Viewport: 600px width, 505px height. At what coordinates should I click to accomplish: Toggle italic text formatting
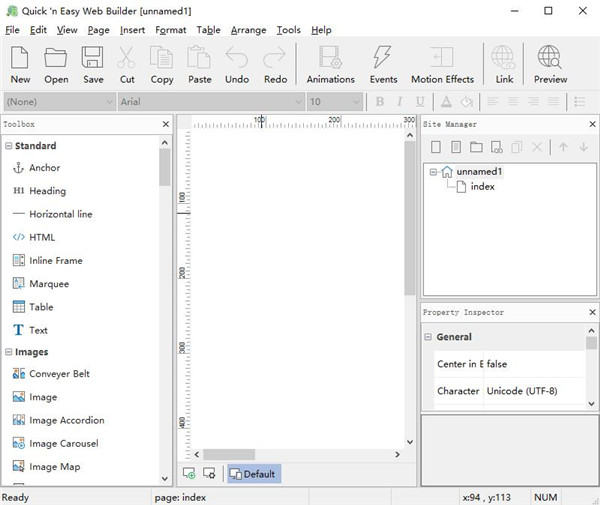[399, 102]
